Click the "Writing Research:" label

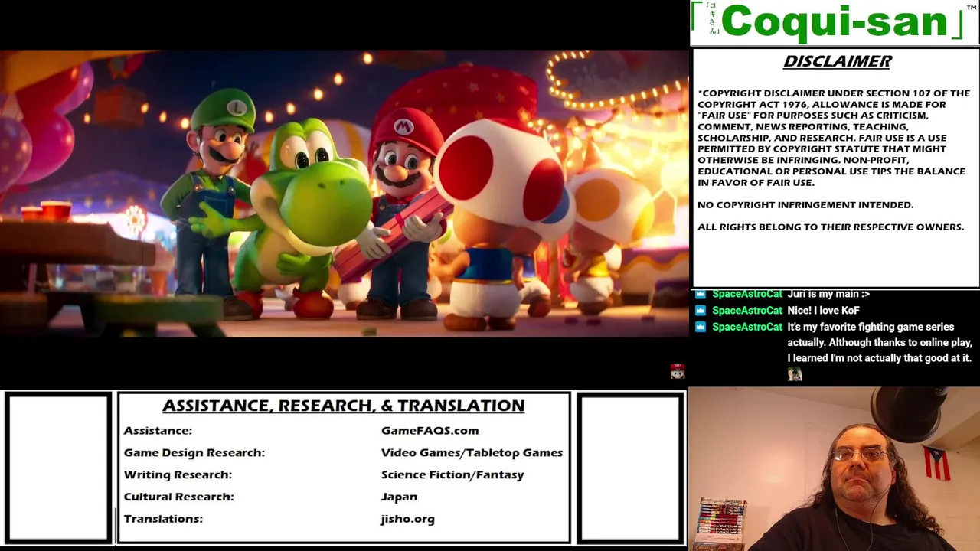178,475
